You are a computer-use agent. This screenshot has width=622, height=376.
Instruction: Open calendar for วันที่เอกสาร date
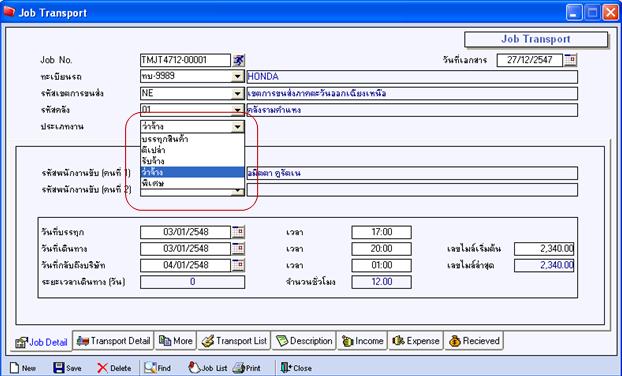(570, 60)
